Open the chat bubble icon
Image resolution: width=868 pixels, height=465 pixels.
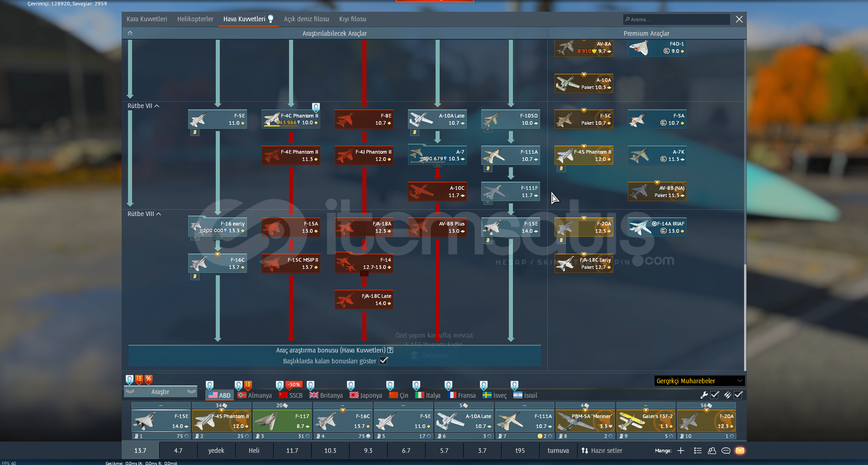click(x=726, y=451)
